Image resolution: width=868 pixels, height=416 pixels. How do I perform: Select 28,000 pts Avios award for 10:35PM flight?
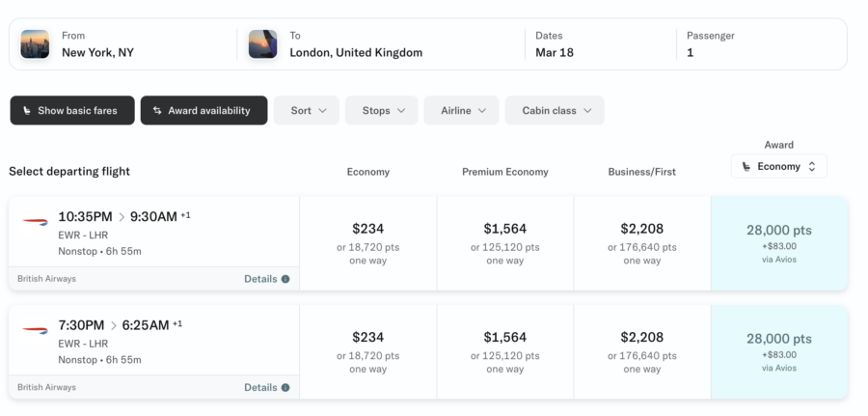click(779, 243)
